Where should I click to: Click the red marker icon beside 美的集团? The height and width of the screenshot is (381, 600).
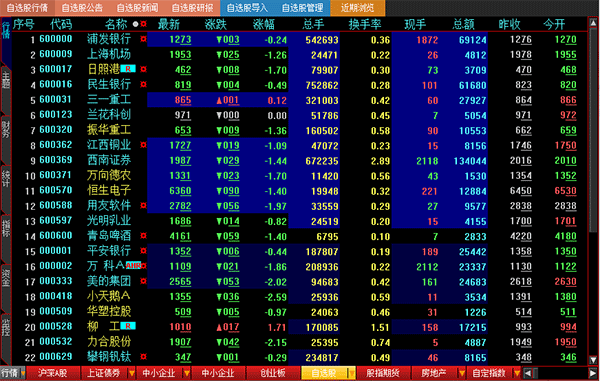[x=143, y=281]
